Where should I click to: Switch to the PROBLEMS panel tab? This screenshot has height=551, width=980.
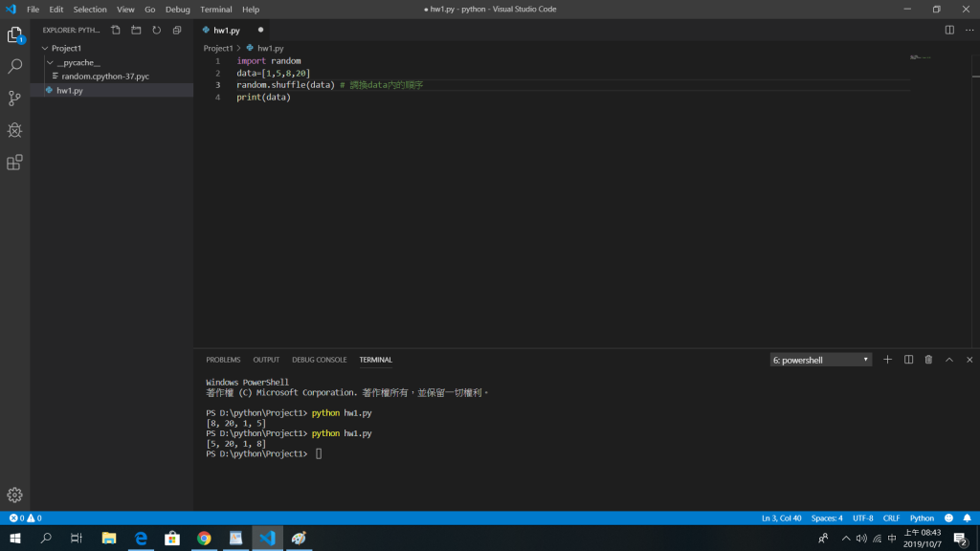(223, 360)
